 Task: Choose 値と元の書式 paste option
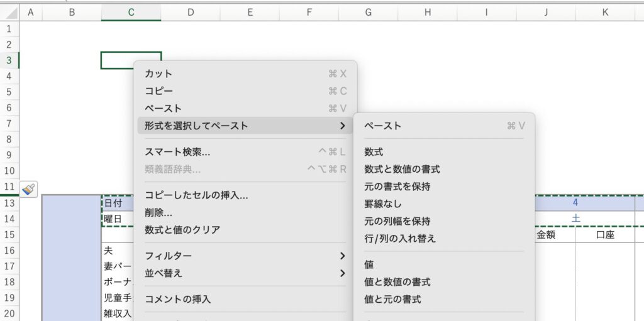[x=392, y=300]
